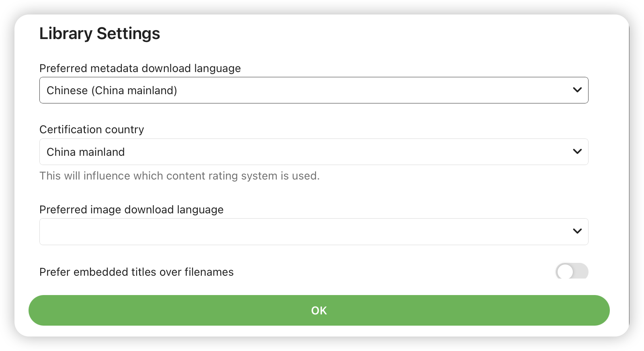Click the 'Prefer embedded titles over filenames' label
644x351 pixels.
pyautogui.click(x=136, y=272)
